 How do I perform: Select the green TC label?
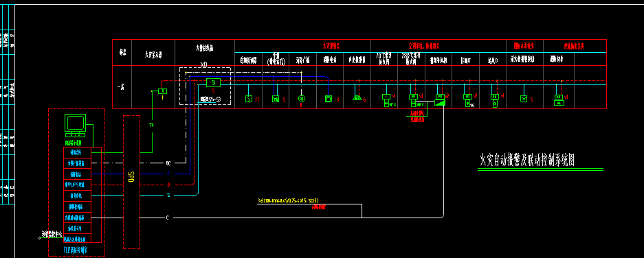click(x=151, y=124)
